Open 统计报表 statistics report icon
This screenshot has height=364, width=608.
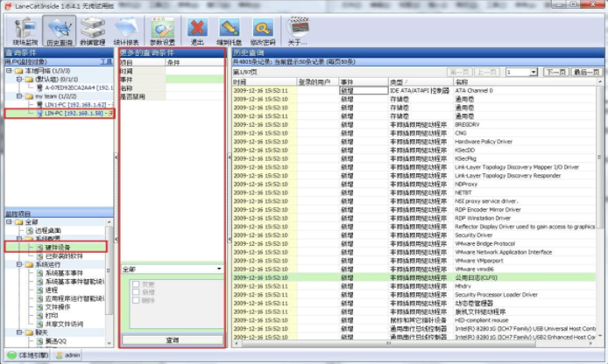[x=128, y=30]
